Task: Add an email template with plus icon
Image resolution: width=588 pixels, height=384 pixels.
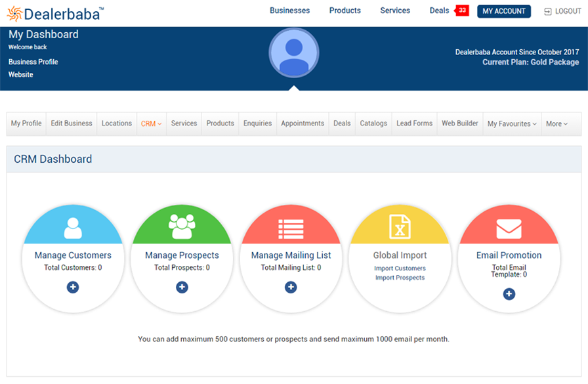Action: (509, 294)
